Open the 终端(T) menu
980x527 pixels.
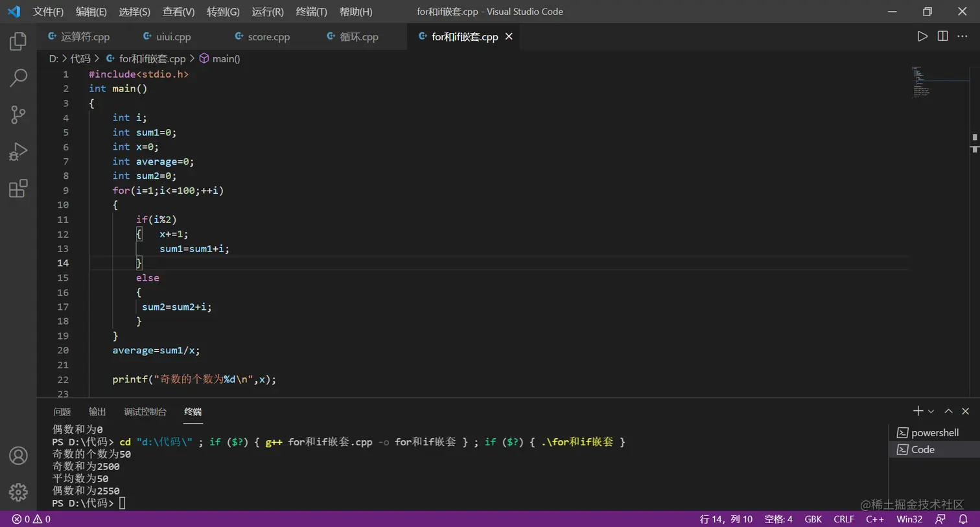(312, 11)
